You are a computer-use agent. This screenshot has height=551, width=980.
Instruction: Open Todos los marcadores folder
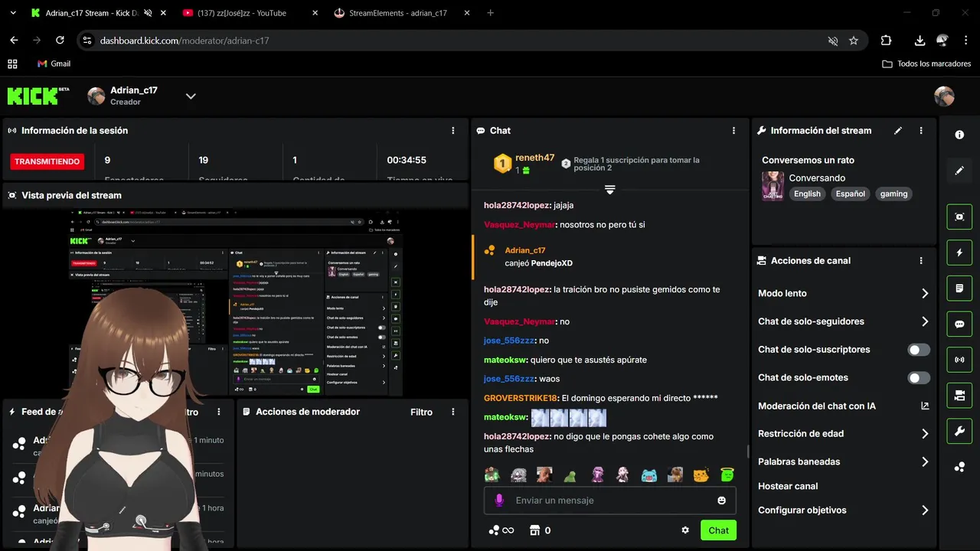pyautogui.click(x=926, y=64)
